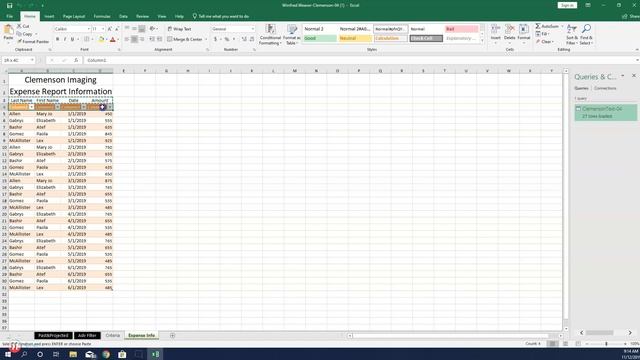The image size is (640, 360).
Task: Click the Paste clipboard icon
Action: coord(8,30)
